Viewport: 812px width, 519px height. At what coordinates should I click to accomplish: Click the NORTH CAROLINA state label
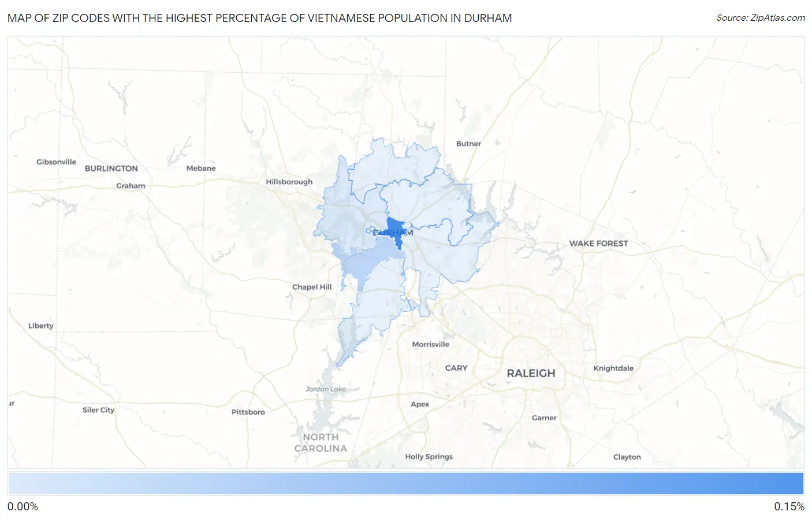[x=321, y=443]
